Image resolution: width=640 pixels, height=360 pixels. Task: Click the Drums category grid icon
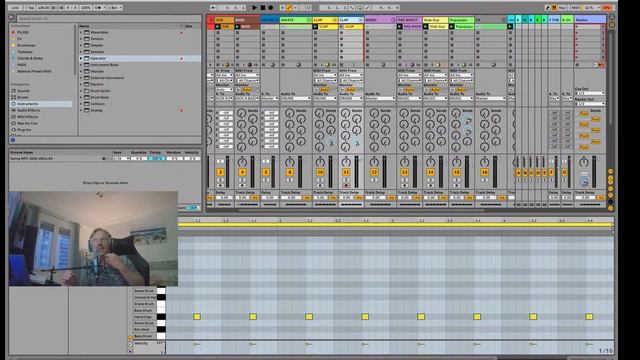pos(13,97)
